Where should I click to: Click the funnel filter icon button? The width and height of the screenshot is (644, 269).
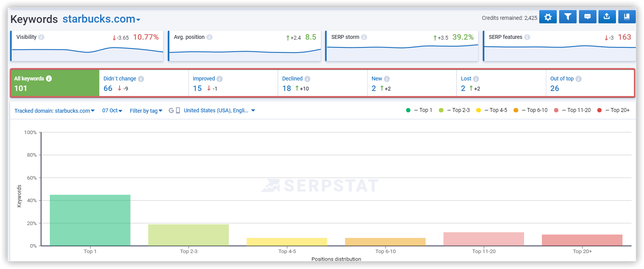coord(568,17)
